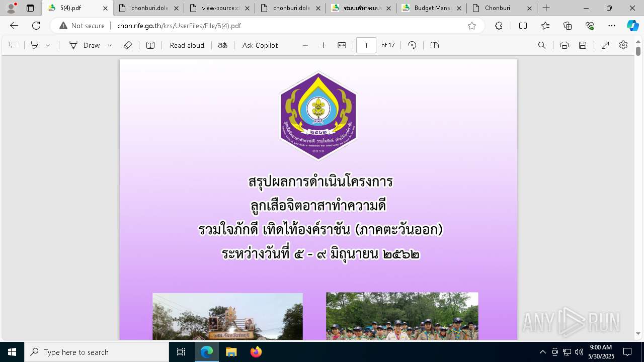Search within the PDF
Image resolution: width=644 pixels, height=362 pixels.
pos(542,45)
